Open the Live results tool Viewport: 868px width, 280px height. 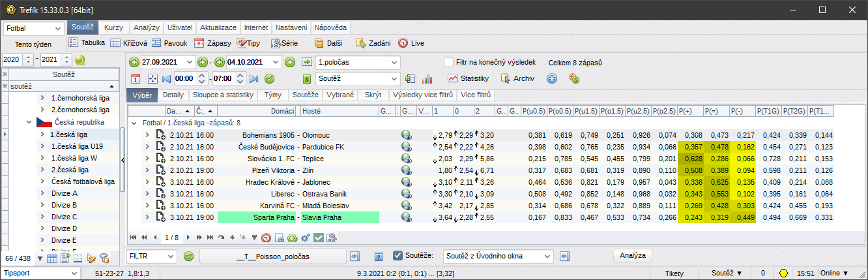click(x=411, y=43)
